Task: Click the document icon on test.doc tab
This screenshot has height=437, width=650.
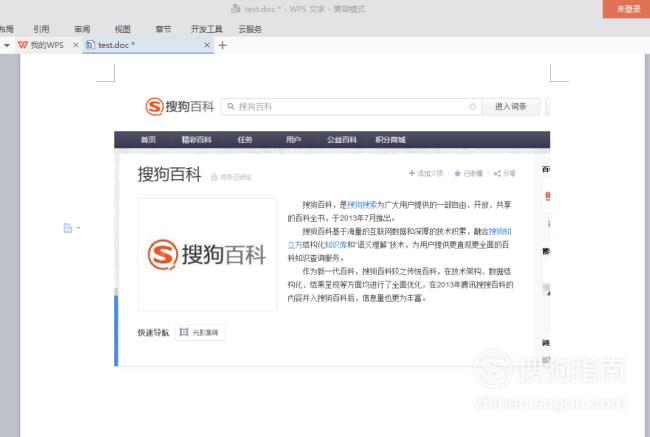Action: pyautogui.click(x=90, y=45)
